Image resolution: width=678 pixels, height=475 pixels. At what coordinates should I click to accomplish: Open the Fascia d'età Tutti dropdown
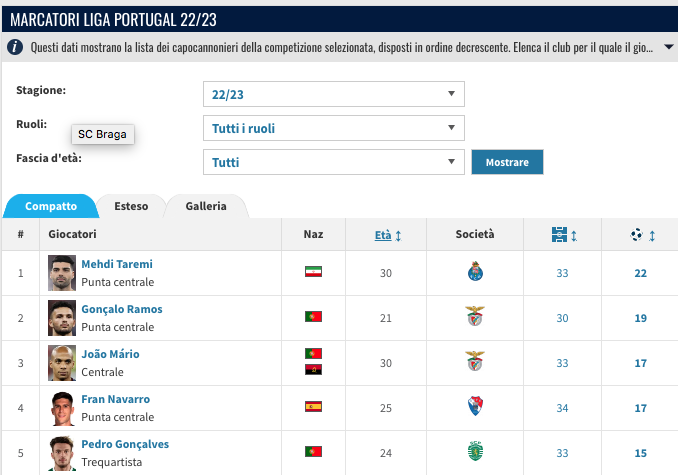[x=334, y=162]
